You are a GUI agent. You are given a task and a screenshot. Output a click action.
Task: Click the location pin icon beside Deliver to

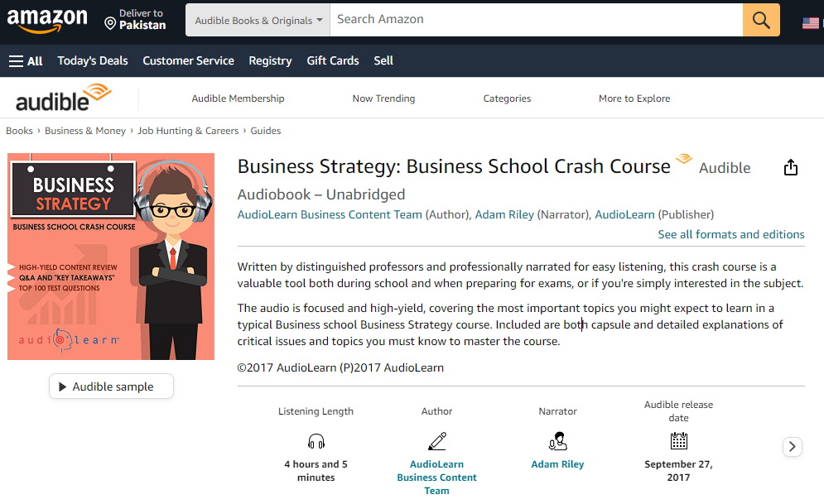coord(110,24)
